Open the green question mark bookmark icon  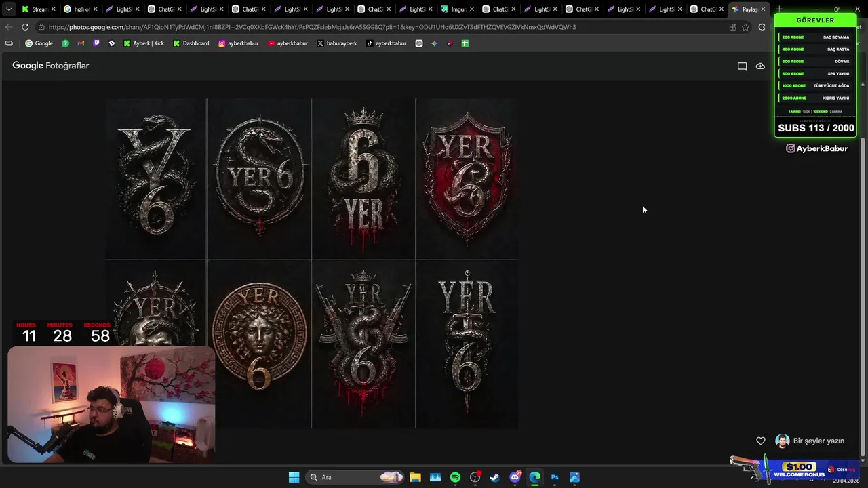pyautogui.click(x=65, y=43)
